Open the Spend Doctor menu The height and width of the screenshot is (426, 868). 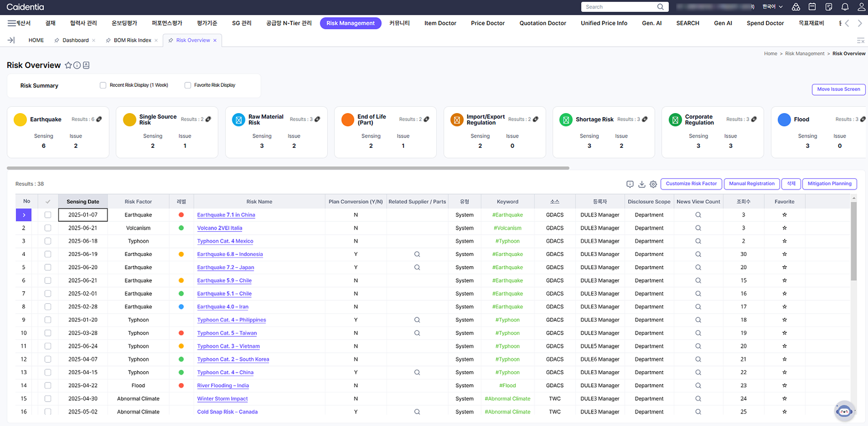[765, 23]
